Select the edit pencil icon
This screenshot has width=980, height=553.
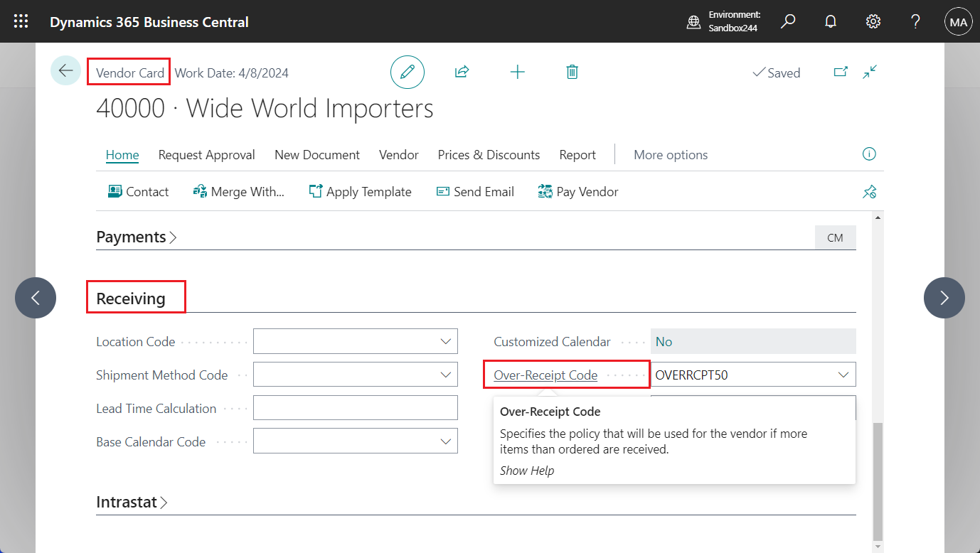pos(407,72)
